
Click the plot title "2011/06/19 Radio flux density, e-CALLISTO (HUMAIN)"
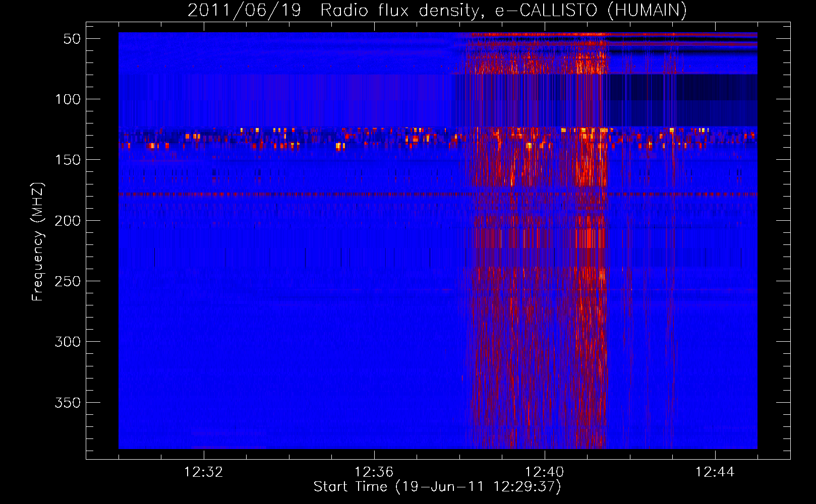pos(437,10)
